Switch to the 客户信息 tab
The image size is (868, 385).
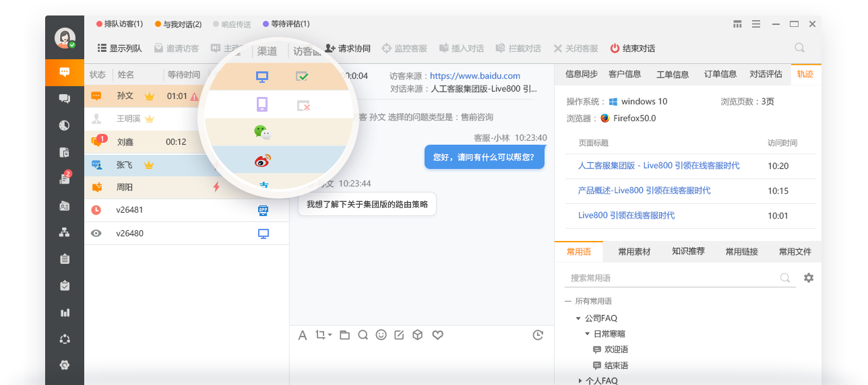[625, 74]
